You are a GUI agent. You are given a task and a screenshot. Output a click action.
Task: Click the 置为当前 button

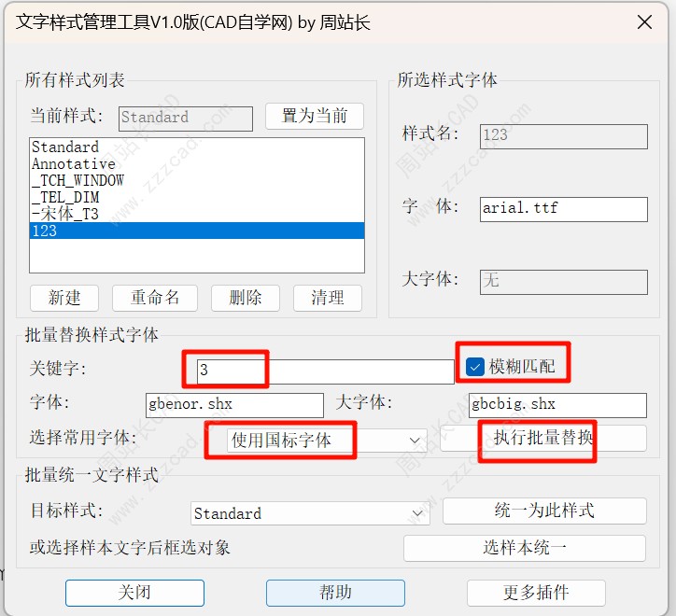click(314, 117)
